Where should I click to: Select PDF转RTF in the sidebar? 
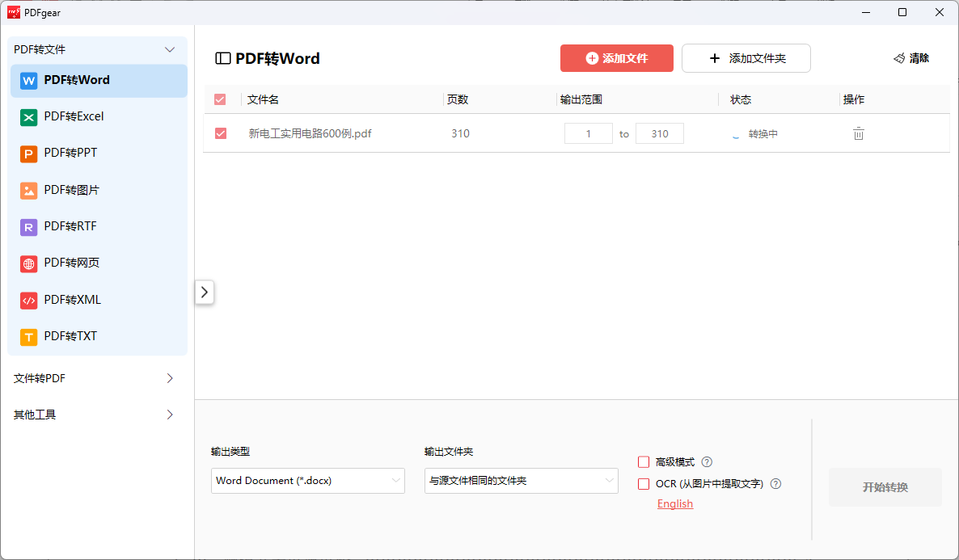click(99, 227)
